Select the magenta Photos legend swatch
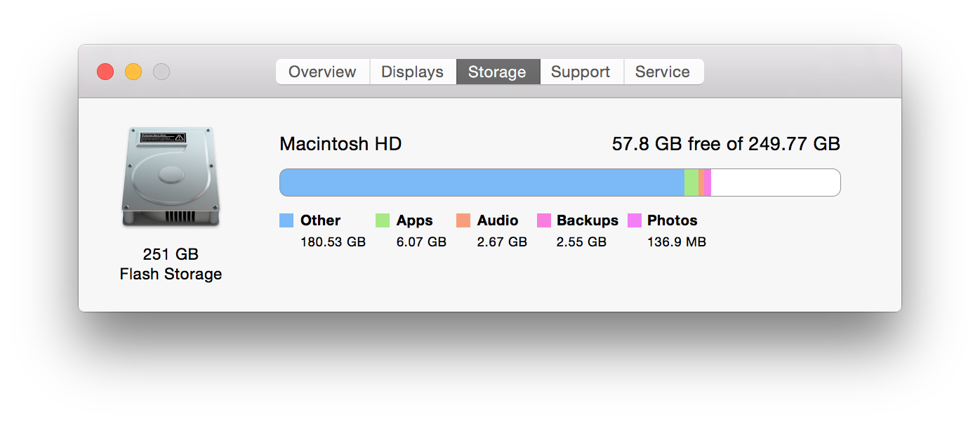Screen dimensions: 980x424 pos(635,220)
